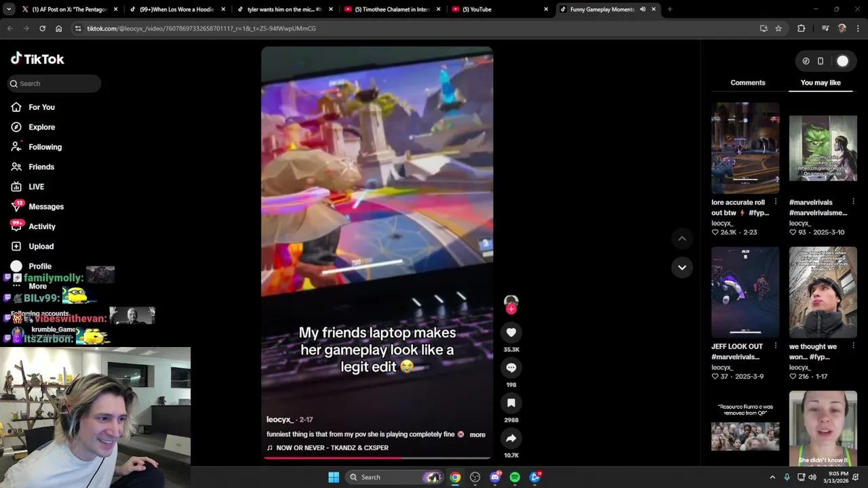This screenshot has height=488, width=868.
Task: Go to the Explore page
Action: coord(42,127)
